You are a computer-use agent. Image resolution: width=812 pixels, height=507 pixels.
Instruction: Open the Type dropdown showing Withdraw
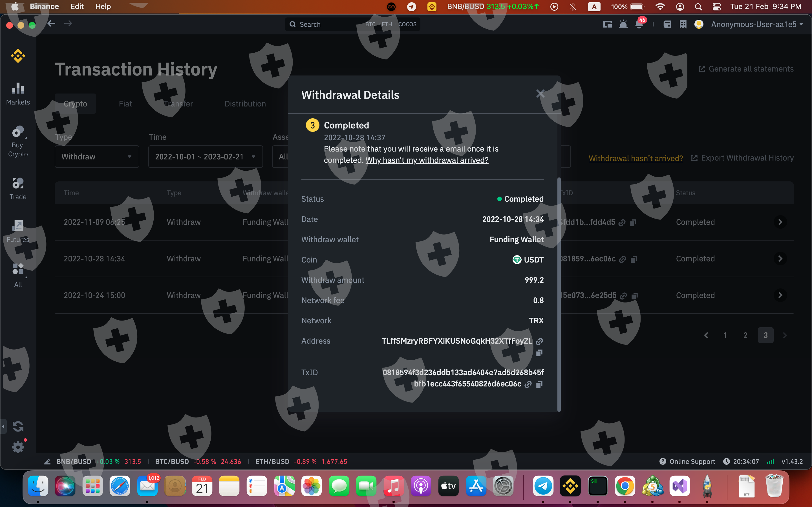(x=97, y=157)
